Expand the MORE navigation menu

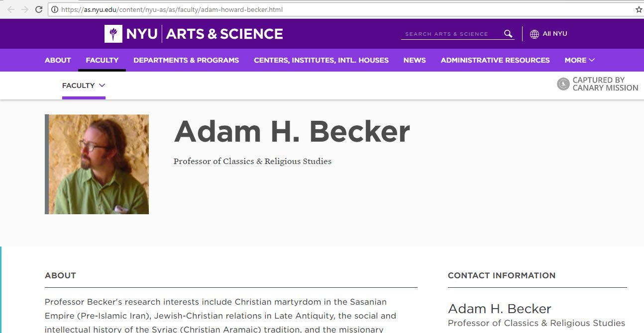coord(579,60)
